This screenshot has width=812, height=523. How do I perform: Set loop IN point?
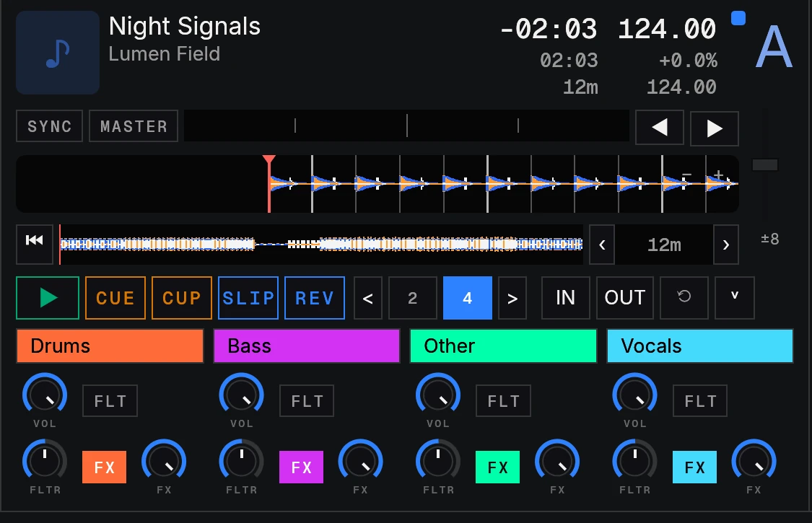pyautogui.click(x=565, y=297)
